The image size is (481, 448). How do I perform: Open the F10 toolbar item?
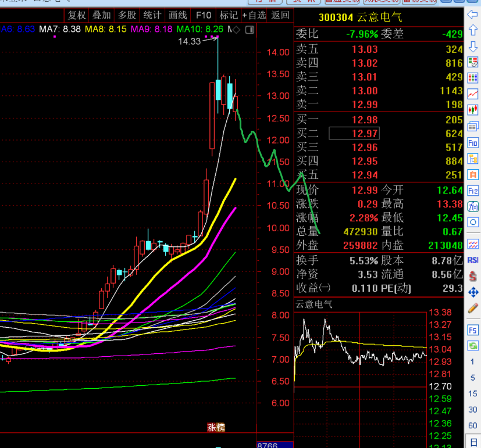click(x=204, y=15)
